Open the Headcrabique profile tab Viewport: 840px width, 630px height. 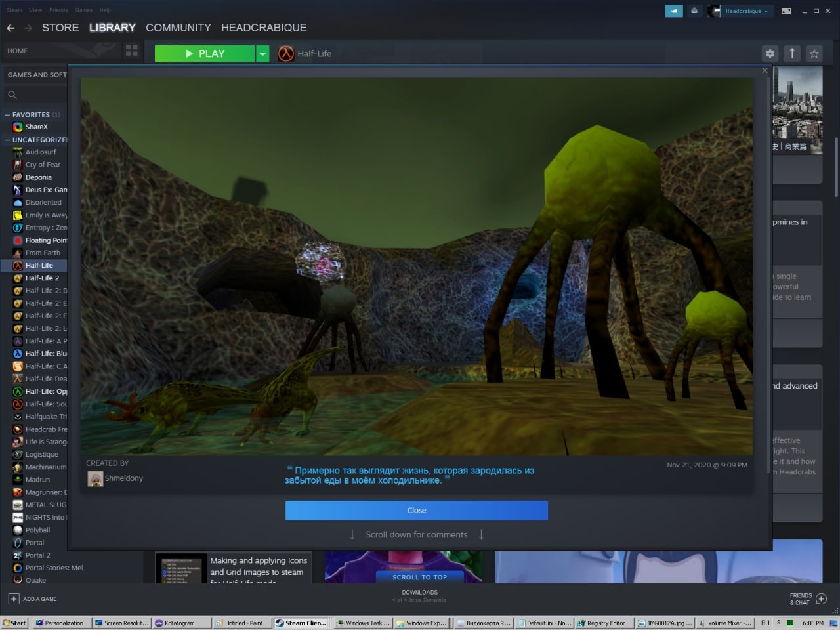tap(264, 28)
